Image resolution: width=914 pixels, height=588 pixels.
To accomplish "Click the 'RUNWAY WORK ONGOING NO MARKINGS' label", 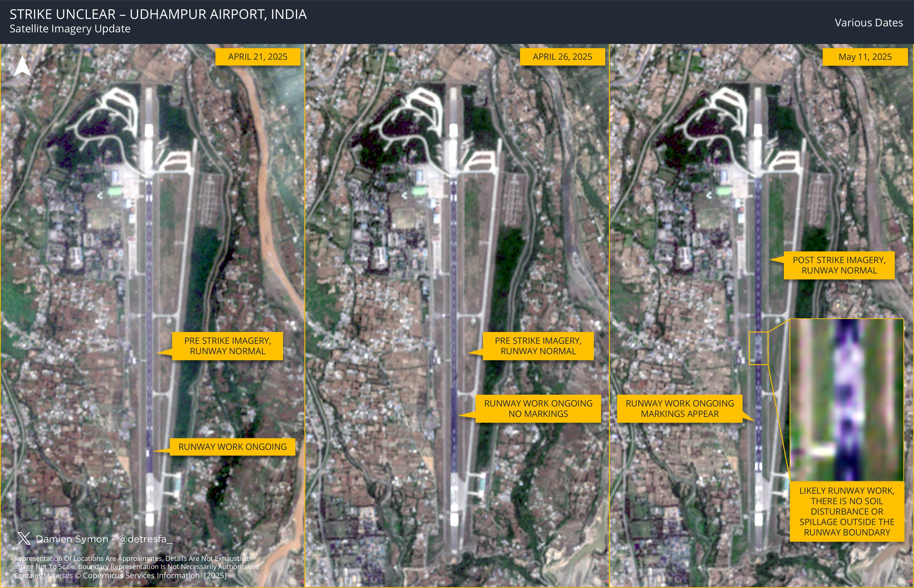I will point(538,409).
